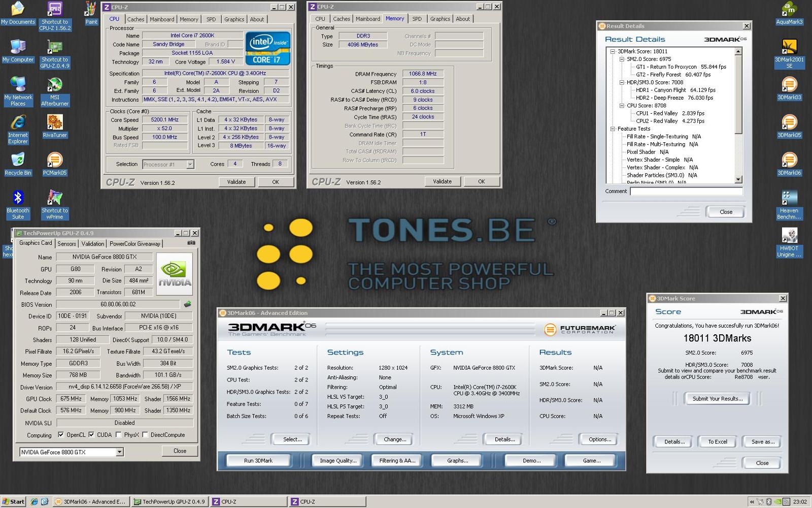Click Image Quality button in 3DMark06
This screenshot has height=508, width=812.
pos(338,461)
